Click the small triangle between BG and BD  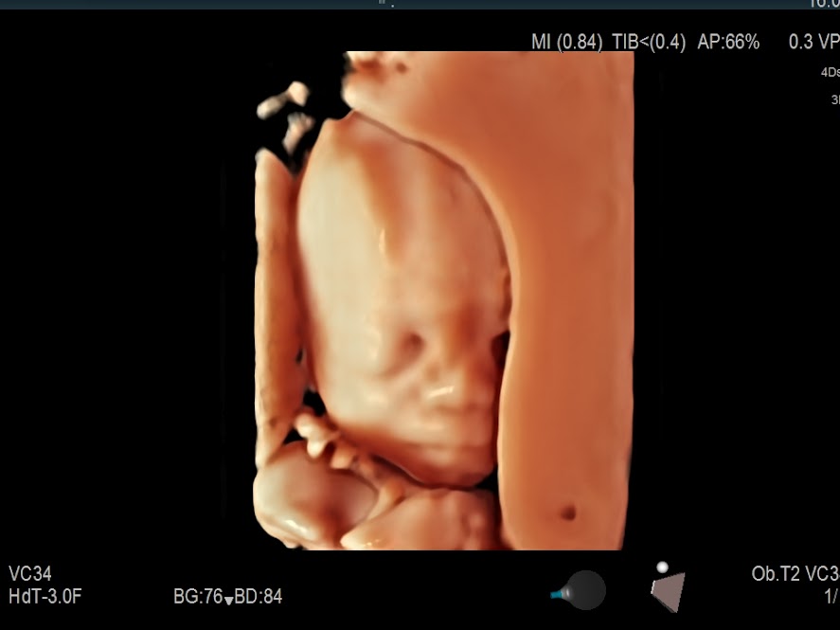tap(228, 599)
